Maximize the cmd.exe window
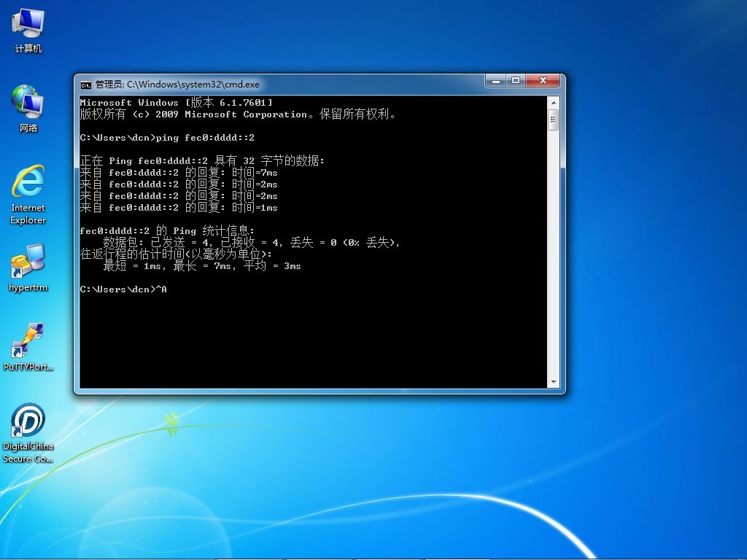The image size is (747, 560). pyautogui.click(x=516, y=81)
